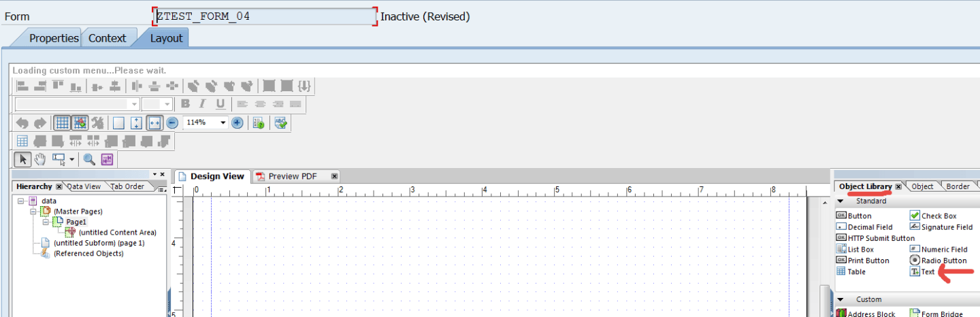Image resolution: width=980 pixels, height=317 pixels.
Task: Close the Object Library tab
Action: click(x=898, y=186)
